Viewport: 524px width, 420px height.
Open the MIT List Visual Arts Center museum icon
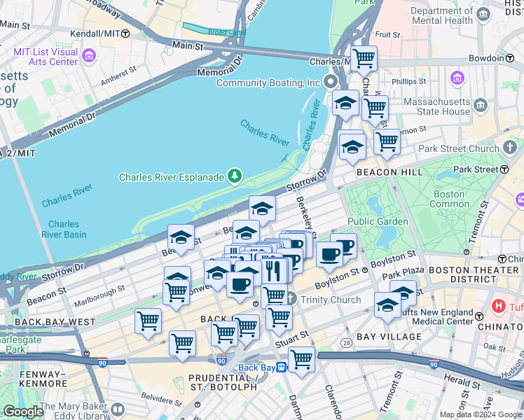(x=89, y=56)
